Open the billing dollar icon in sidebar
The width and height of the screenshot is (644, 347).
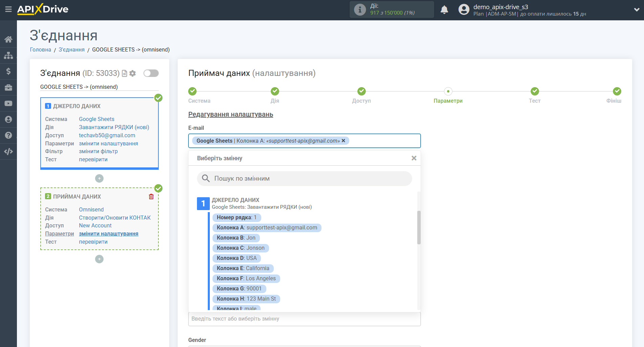tap(8, 71)
